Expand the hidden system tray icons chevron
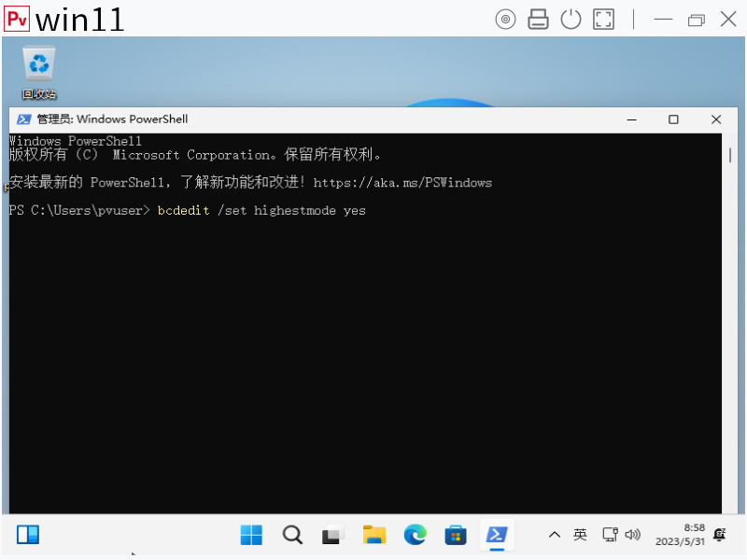The image size is (747, 560). click(554, 535)
